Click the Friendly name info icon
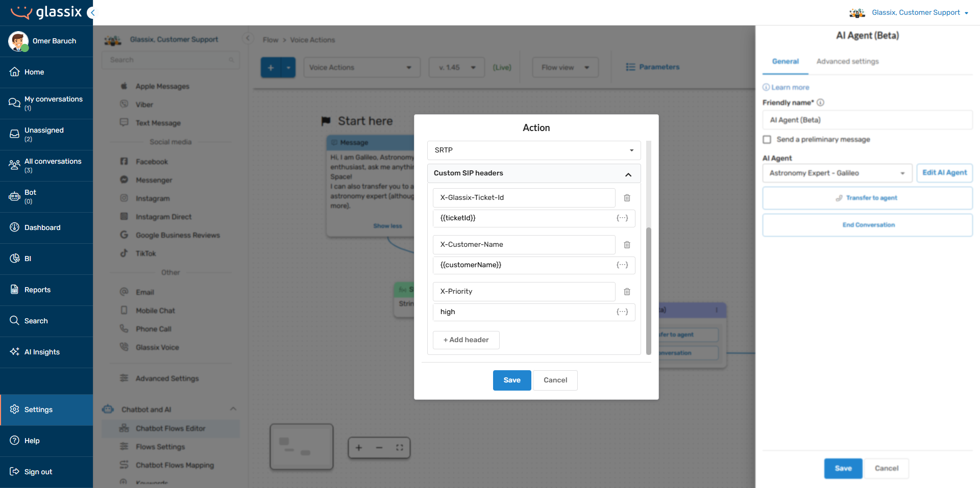 pyautogui.click(x=820, y=102)
